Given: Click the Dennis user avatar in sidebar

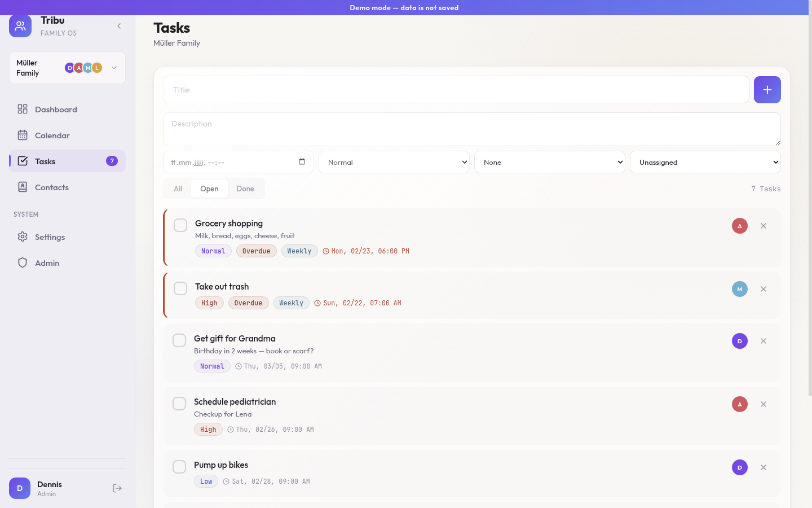Looking at the screenshot, I should tap(20, 488).
